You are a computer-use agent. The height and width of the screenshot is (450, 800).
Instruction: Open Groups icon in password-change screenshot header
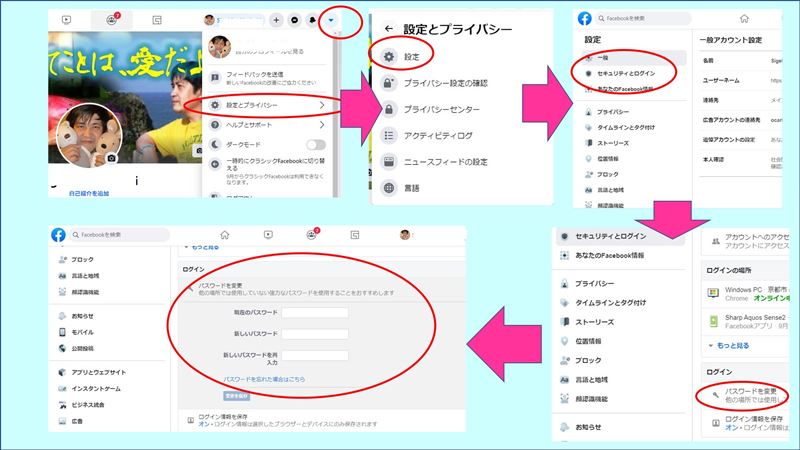point(312,234)
